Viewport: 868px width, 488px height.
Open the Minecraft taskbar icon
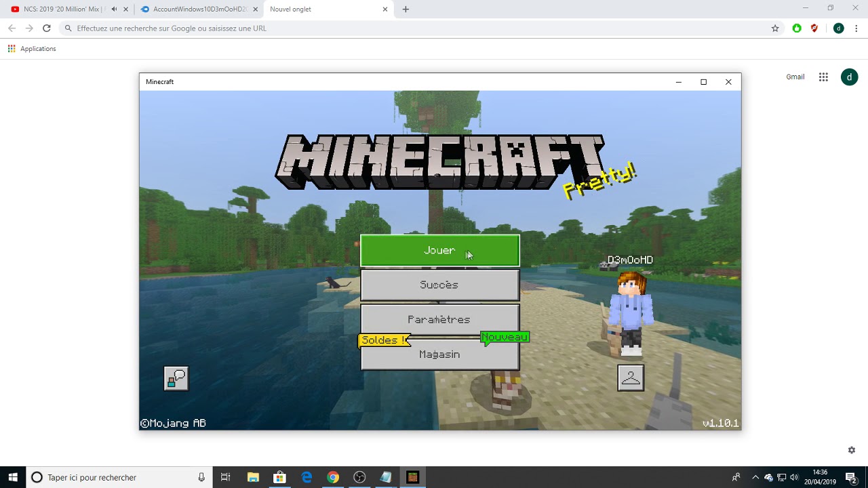click(x=412, y=477)
